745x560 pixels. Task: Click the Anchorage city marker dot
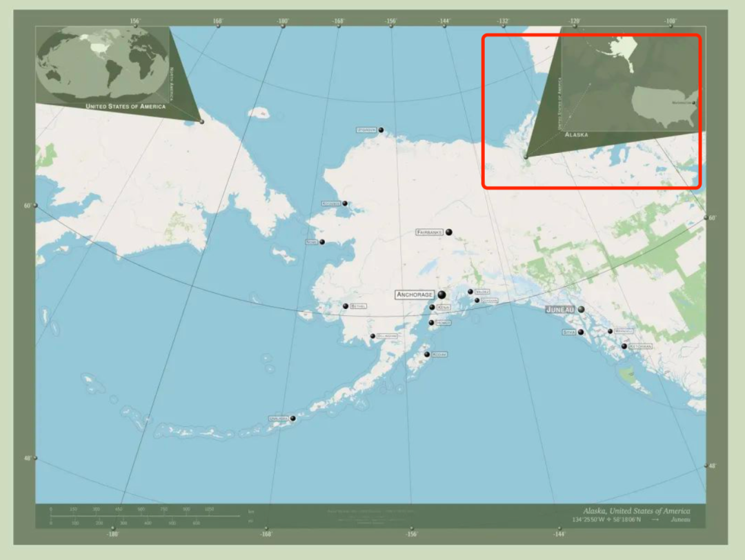[x=441, y=294]
